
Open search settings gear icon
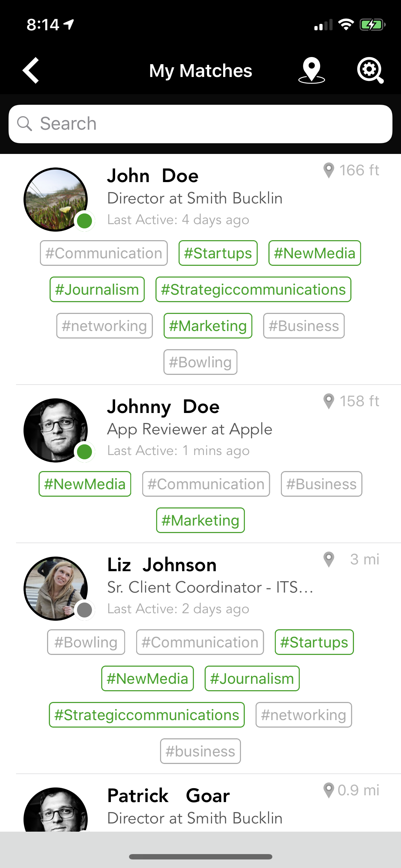click(x=370, y=70)
